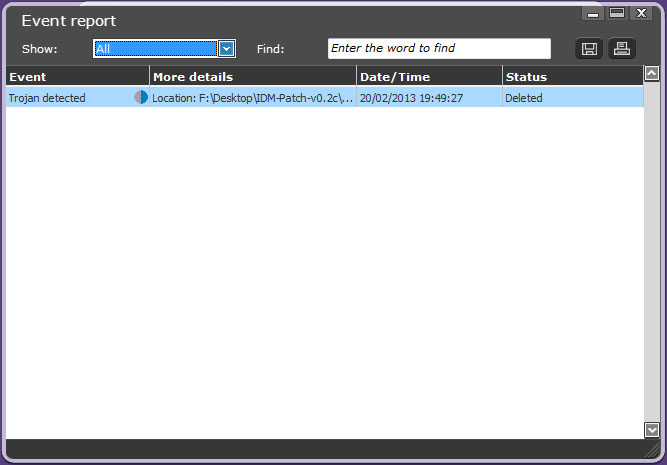The width and height of the screenshot is (667, 465).
Task: Focus the 'Enter the word to find' field
Action: [x=439, y=48]
